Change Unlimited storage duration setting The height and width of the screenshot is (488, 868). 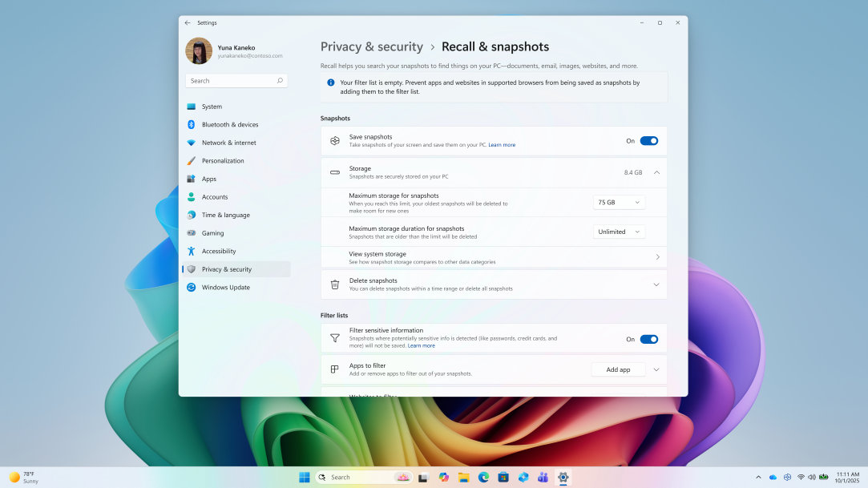coord(618,231)
